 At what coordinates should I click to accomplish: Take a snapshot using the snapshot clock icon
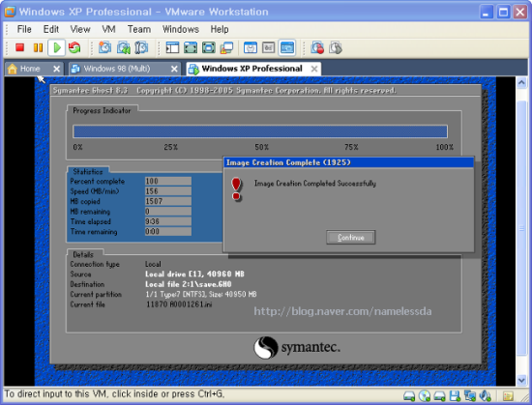[104, 47]
